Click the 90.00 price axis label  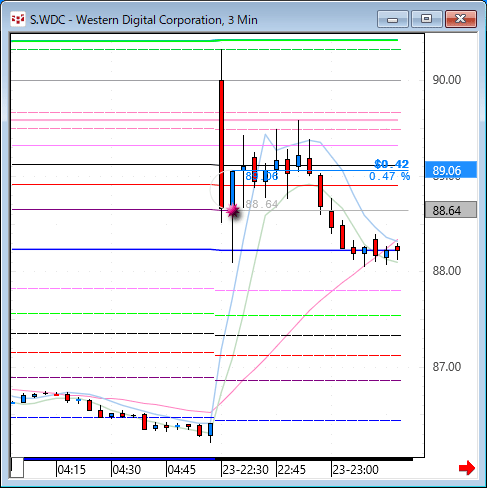[447, 80]
